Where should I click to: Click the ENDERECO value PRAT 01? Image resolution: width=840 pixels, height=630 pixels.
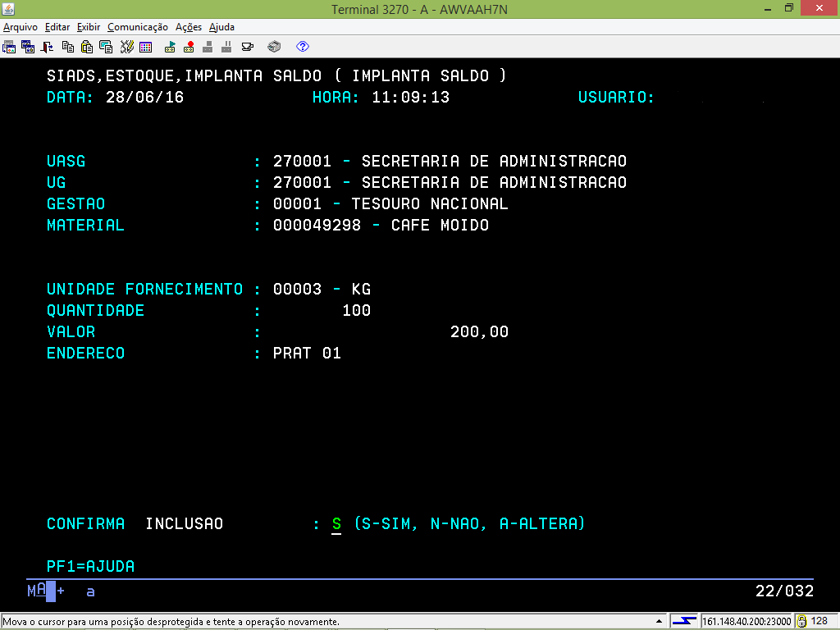pyautogui.click(x=307, y=353)
